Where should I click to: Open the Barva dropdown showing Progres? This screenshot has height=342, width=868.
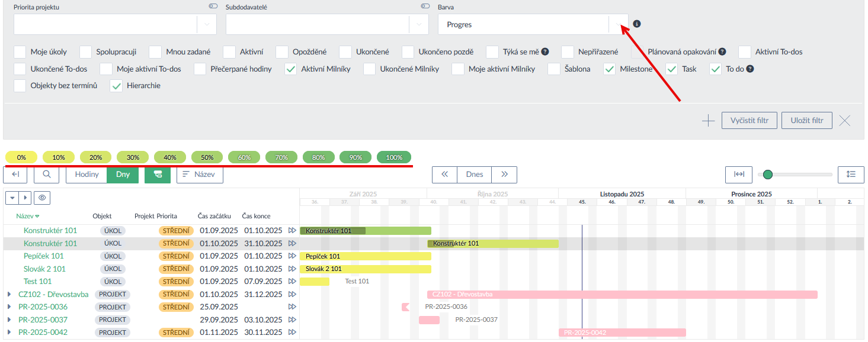pyautogui.click(x=619, y=25)
